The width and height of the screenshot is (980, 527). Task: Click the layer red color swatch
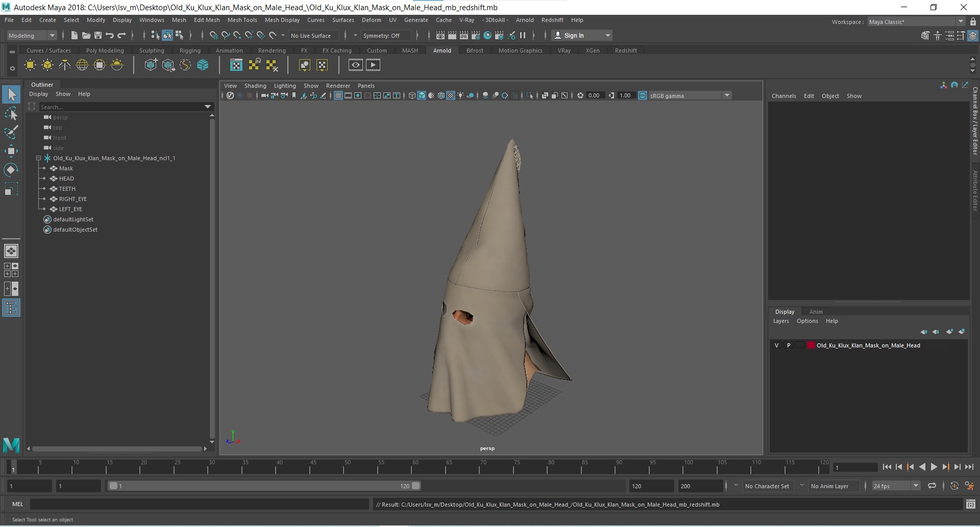pyautogui.click(x=811, y=345)
